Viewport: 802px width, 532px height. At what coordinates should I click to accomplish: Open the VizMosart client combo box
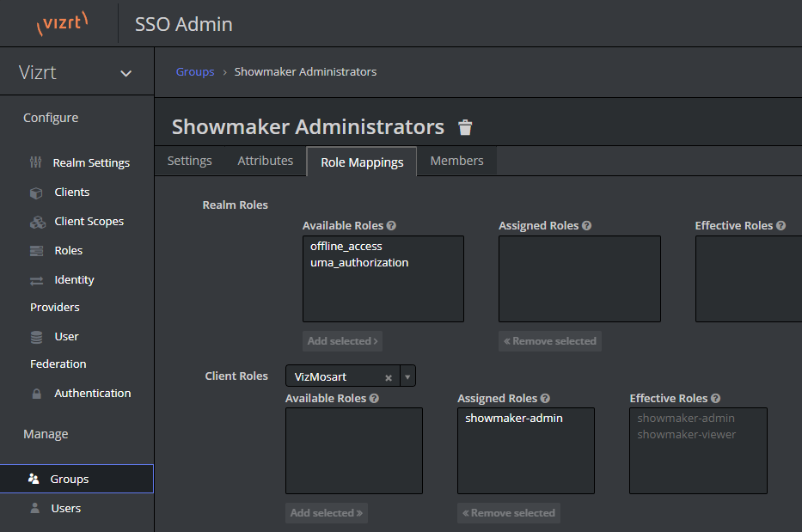tap(351, 376)
